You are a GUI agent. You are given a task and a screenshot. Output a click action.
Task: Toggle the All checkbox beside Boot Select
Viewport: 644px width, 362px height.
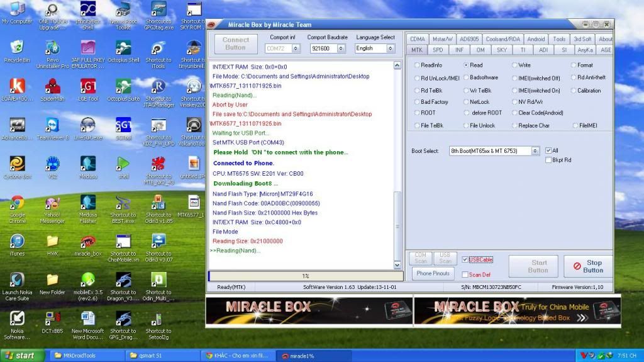pyautogui.click(x=548, y=150)
